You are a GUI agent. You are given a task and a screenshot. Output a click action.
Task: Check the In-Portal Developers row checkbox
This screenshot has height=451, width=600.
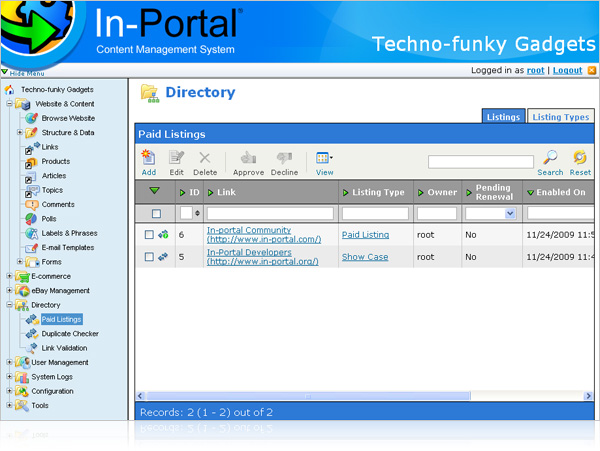[149, 257]
